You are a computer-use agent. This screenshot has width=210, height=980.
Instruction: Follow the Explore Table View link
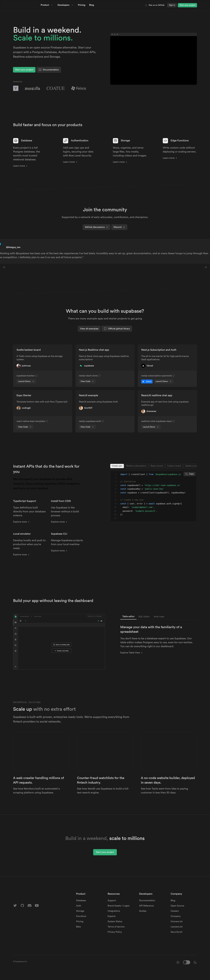[x=131, y=652]
